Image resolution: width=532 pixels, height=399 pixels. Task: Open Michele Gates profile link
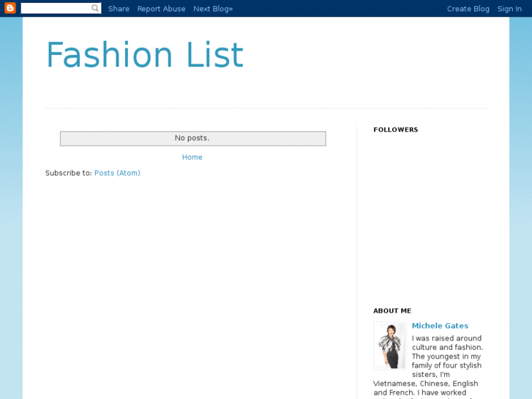pyautogui.click(x=440, y=326)
